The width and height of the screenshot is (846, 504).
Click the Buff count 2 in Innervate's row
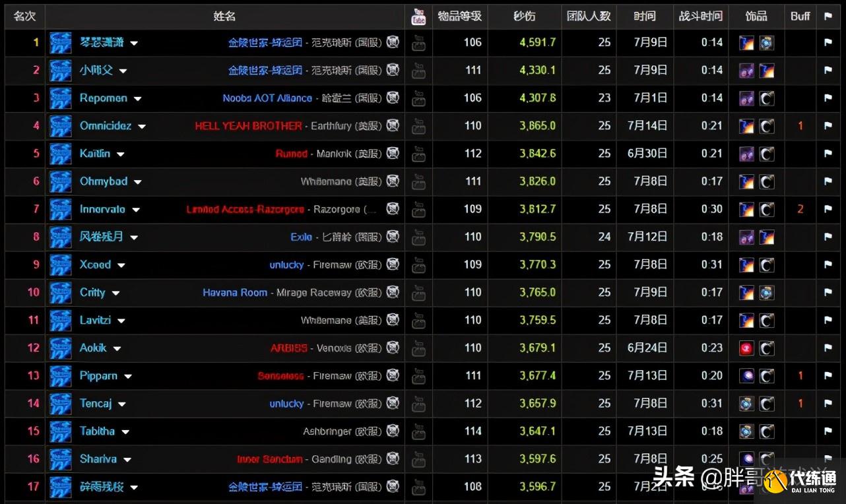(800, 209)
